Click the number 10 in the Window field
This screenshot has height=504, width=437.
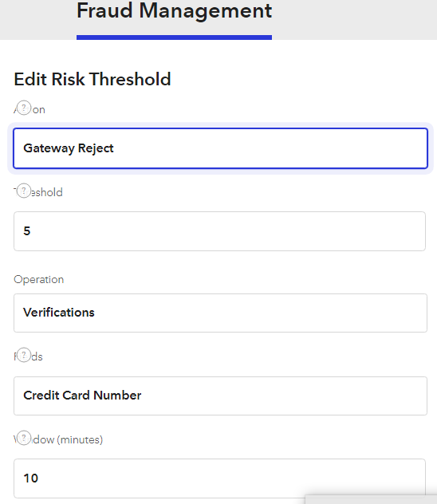tap(31, 478)
